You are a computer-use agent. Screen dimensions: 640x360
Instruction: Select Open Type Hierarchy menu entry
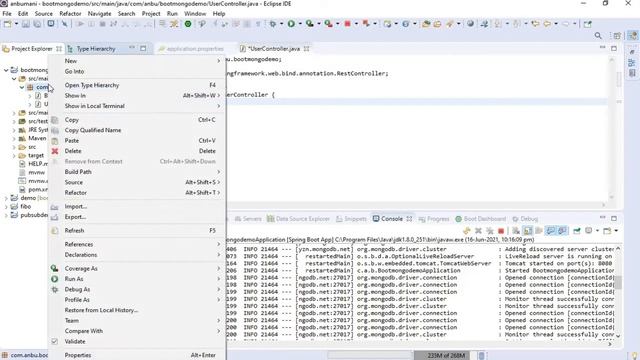(138, 85)
